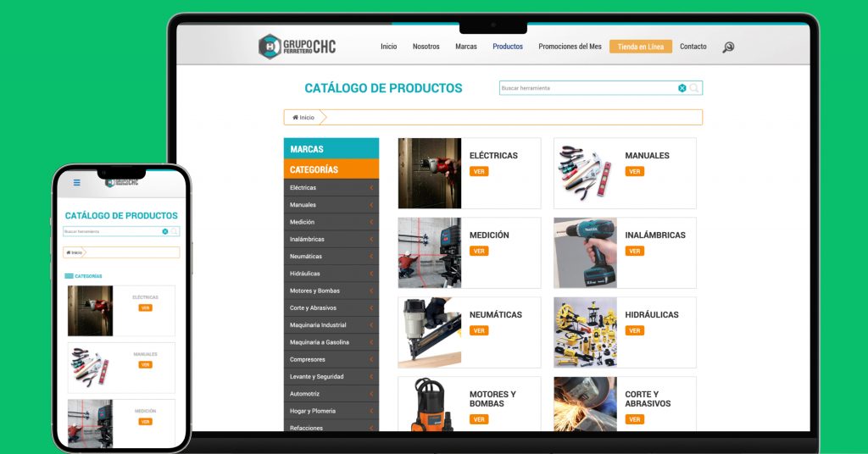
Task: Click the desktop Buscar herramienta search field
Action: (585, 88)
